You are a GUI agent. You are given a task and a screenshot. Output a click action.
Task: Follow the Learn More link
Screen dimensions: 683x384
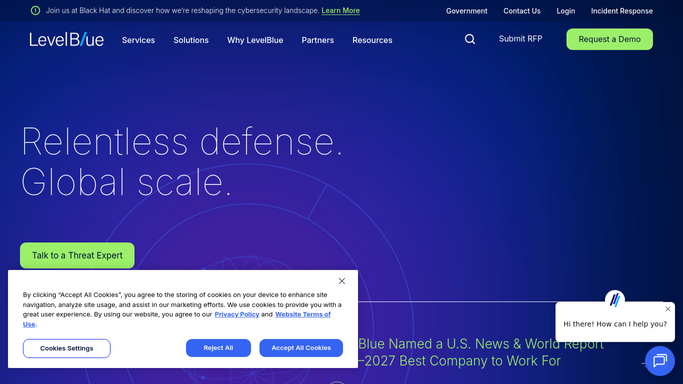tap(341, 10)
